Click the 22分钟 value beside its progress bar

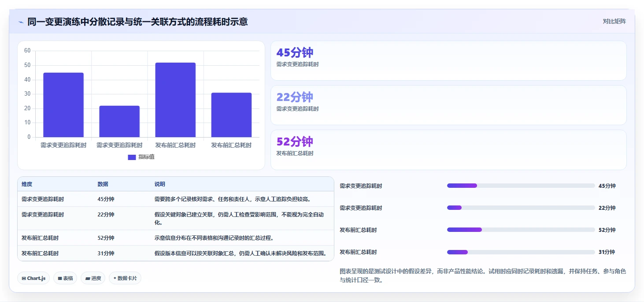click(x=607, y=208)
